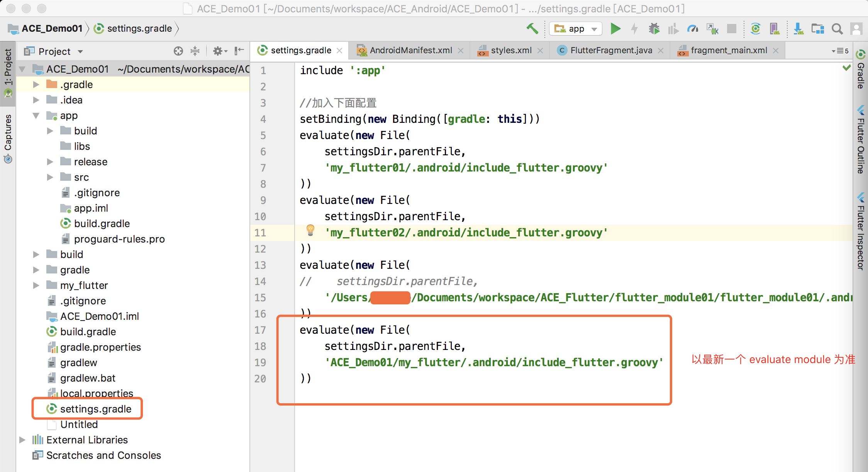868x472 pixels.
Task: Switch to the FlutterFragment.java tab
Action: tap(611, 51)
